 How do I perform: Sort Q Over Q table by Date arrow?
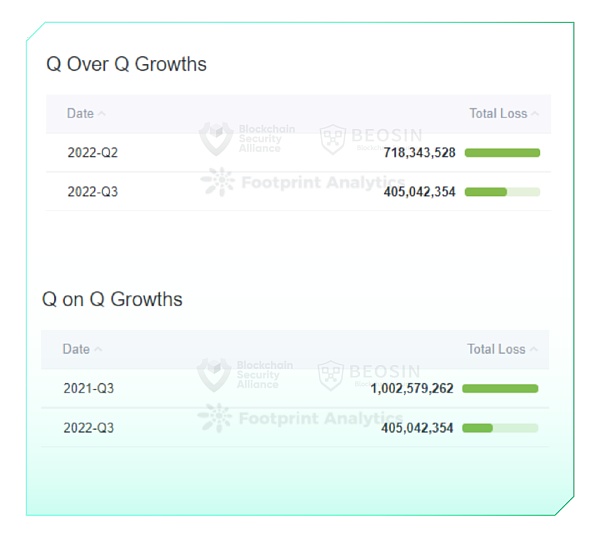(x=102, y=114)
